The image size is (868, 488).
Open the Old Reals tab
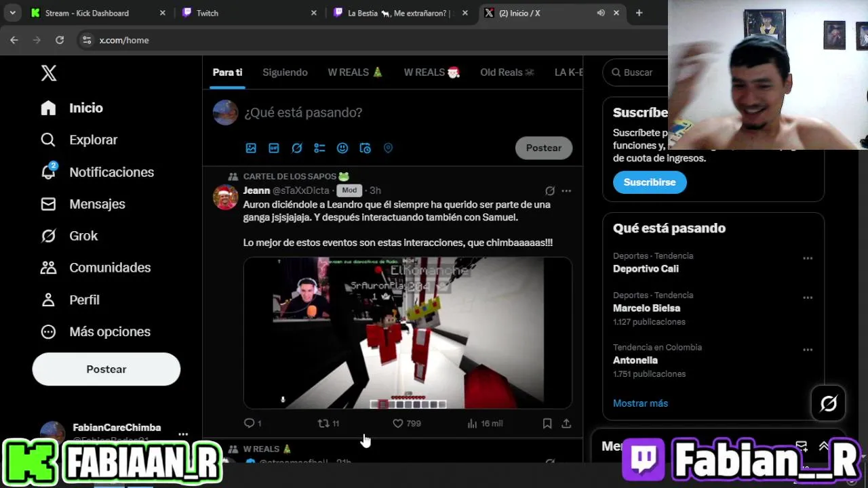(x=507, y=73)
